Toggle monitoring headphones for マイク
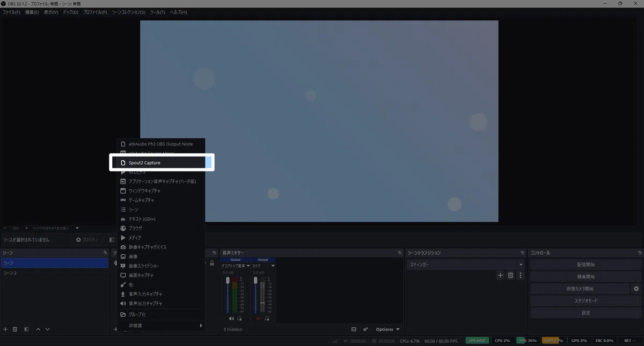 coord(267,319)
